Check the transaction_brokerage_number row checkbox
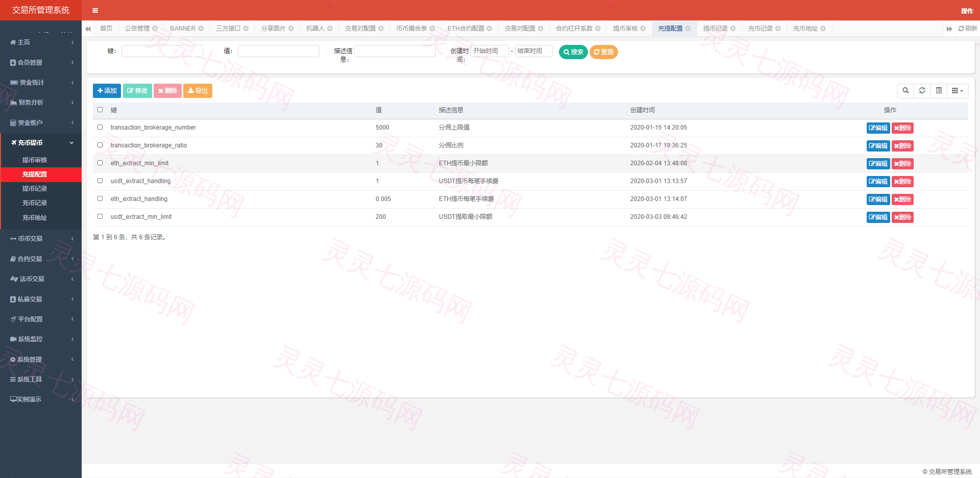Image resolution: width=980 pixels, height=478 pixels. point(100,127)
